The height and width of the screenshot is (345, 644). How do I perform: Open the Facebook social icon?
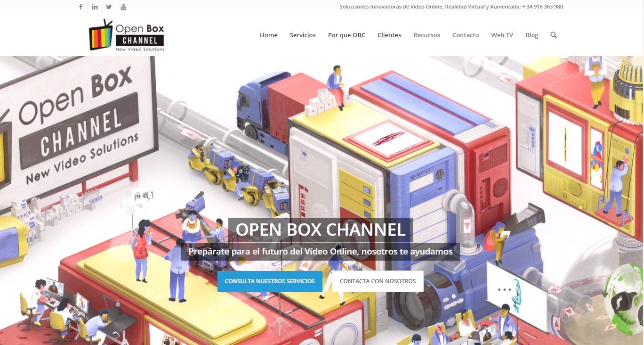click(80, 7)
